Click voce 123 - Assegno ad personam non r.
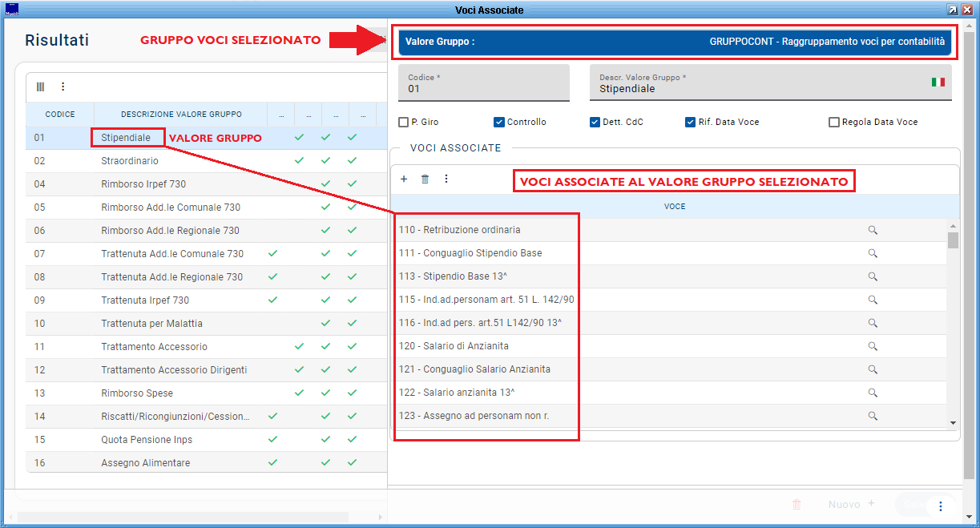Screen dimensions: 980x528 (x=474, y=416)
